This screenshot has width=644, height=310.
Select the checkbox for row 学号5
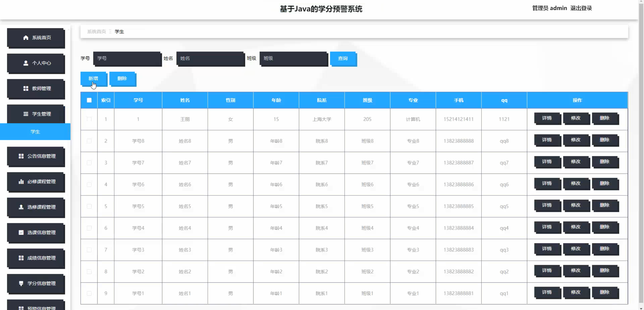coord(89,206)
